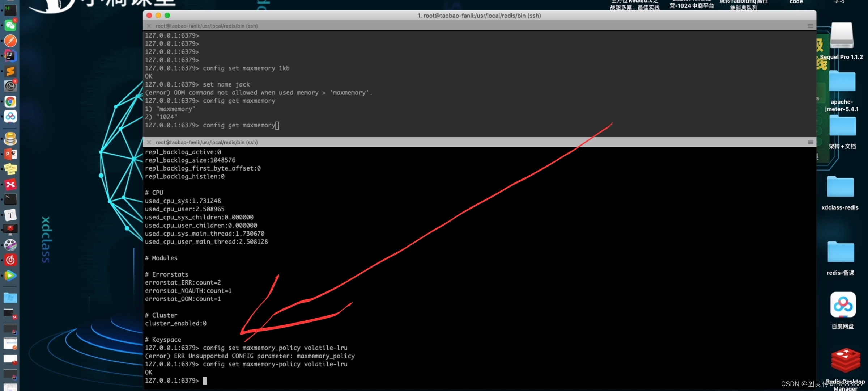The width and height of the screenshot is (868, 391).
Task: Click the '# Modules' header
Action: [161, 258]
